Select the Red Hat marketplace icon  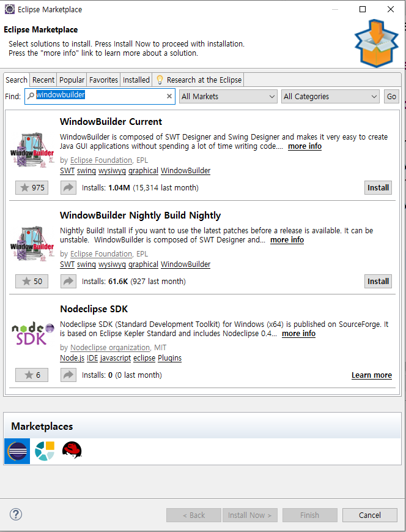pyautogui.click(x=72, y=451)
